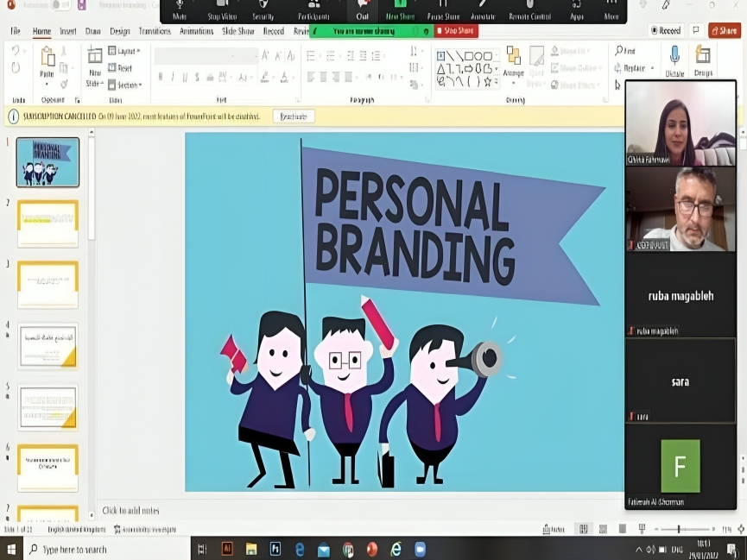
Task: Open Annotate tools in Zoom
Action: [483, 10]
